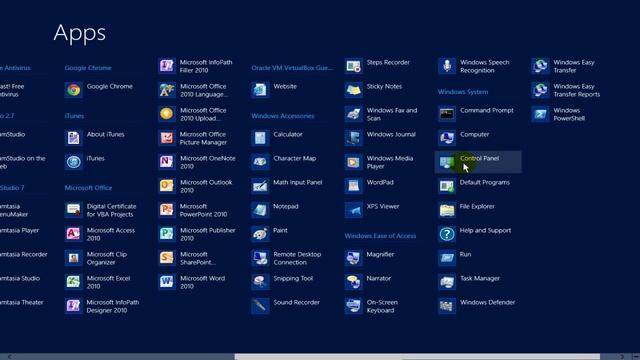Open Windows Fax and Scan icon
This screenshot has height=360, width=640.
[353, 114]
